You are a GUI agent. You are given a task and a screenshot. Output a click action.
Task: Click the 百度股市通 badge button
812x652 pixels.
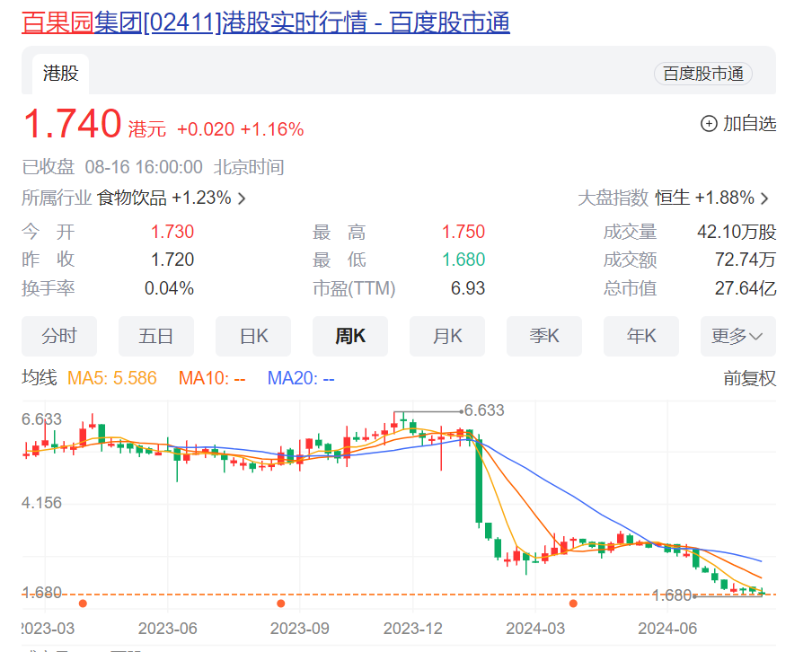pyautogui.click(x=702, y=74)
